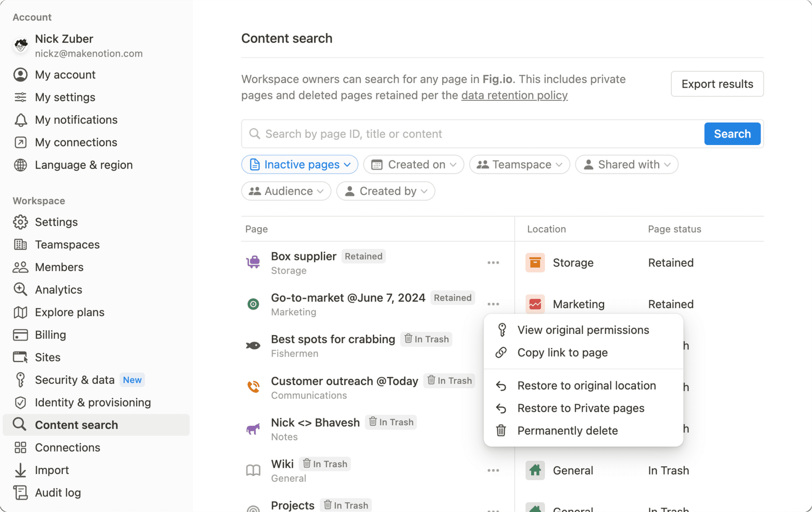
Task: Open the Analytics section
Action: (58, 290)
